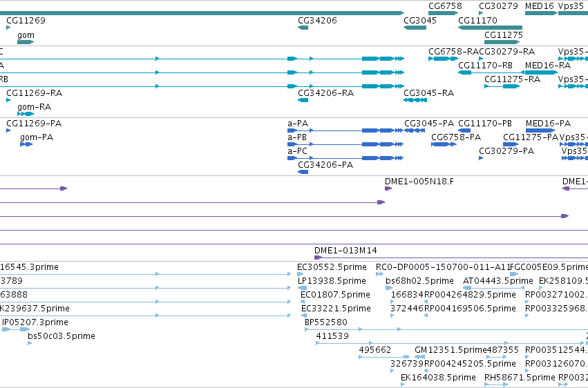The height and width of the screenshot is (388, 588).
Task: Select the CG30279 gene label
Action: 498,6
